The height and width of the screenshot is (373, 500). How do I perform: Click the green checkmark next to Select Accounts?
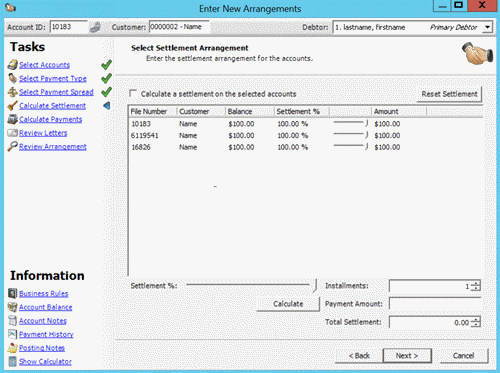[x=106, y=65]
